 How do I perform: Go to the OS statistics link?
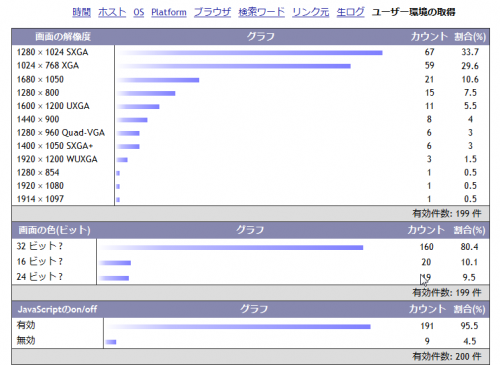point(139,12)
